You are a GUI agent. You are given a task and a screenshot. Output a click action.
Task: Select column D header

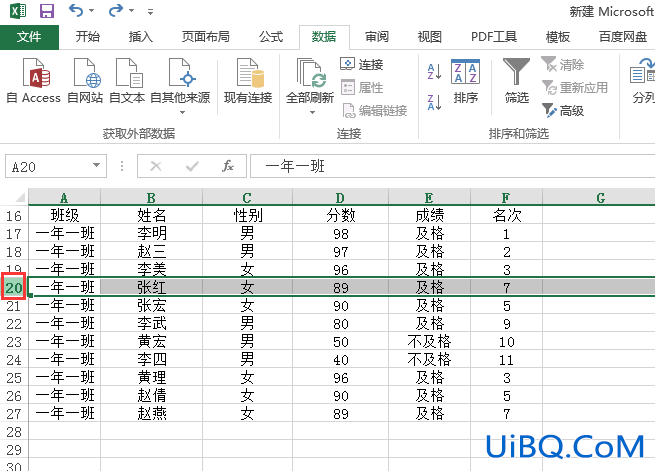pos(340,198)
